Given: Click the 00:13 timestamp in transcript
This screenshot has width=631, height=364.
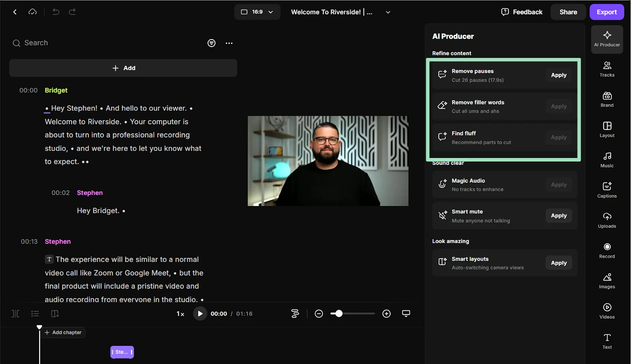Looking at the screenshot, I should click(29, 241).
